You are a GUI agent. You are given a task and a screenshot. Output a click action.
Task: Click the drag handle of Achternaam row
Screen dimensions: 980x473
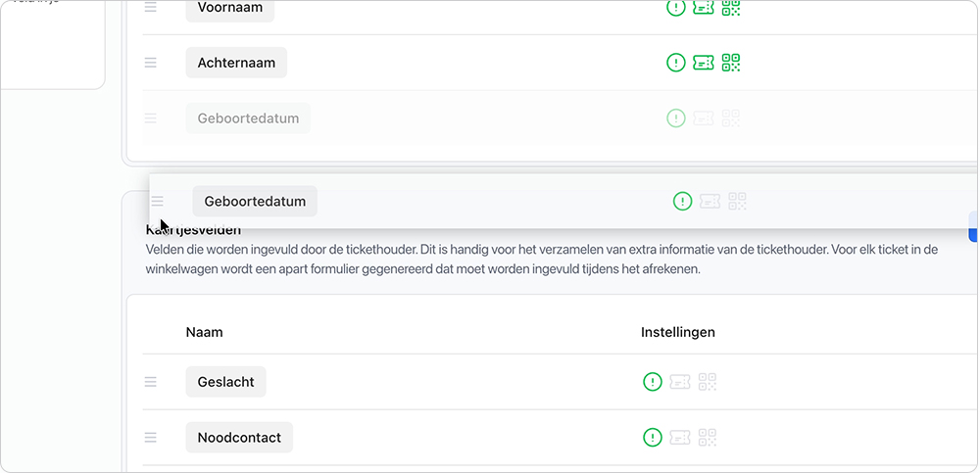[x=151, y=63]
